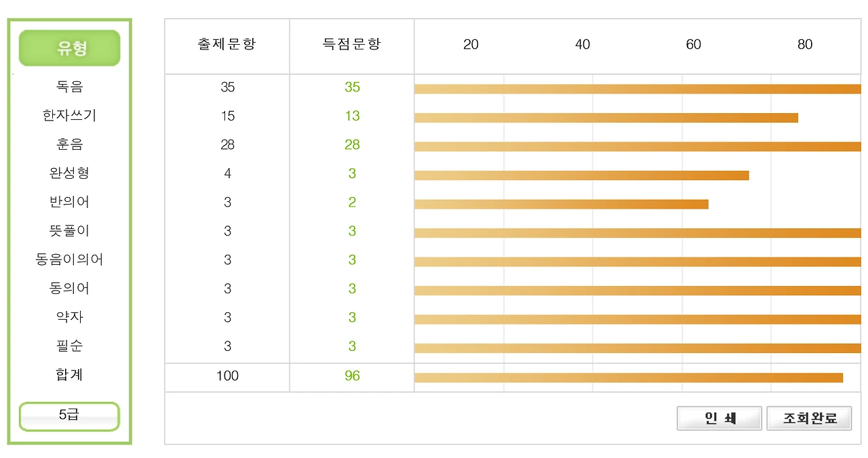
Task: Click the 득점문항 column header
Action: 351,45
